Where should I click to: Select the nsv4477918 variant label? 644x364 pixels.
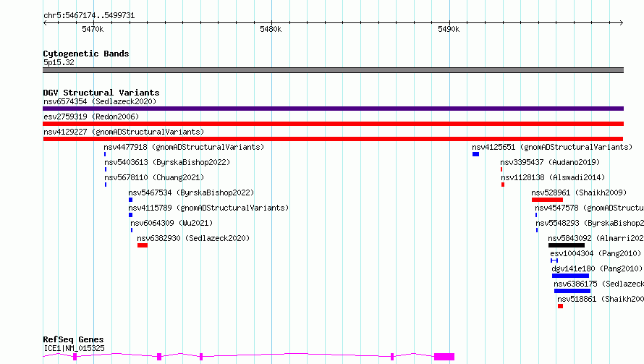point(184,147)
